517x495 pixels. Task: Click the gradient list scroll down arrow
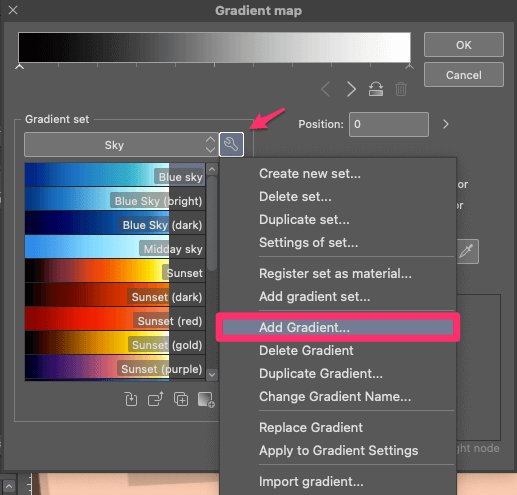coord(212,374)
